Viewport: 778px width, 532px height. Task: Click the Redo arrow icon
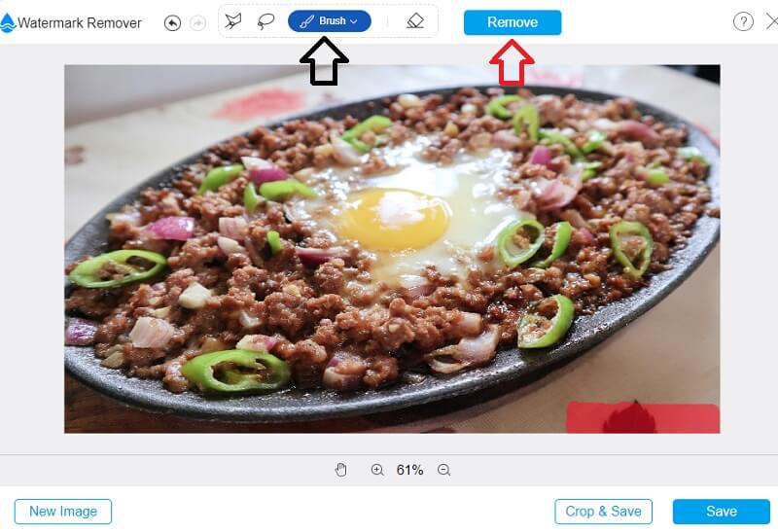pos(198,22)
